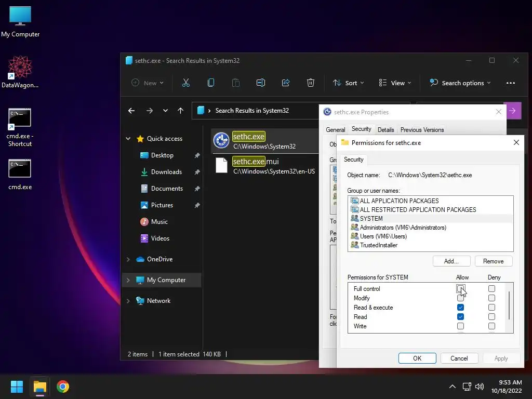
Task: Click the Share icon in Explorer toolbar
Action: [x=286, y=83]
